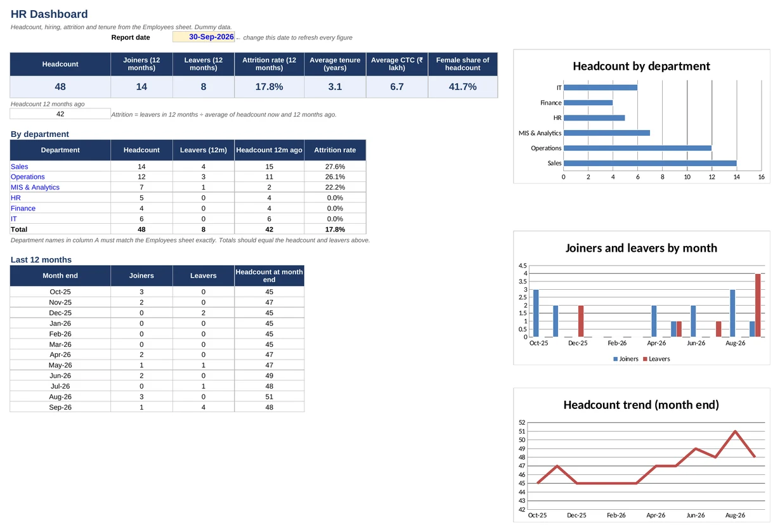Screen dimensions: 780x532
Task: Select the Operations attrition rate 26.1%
Action: [x=335, y=177]
